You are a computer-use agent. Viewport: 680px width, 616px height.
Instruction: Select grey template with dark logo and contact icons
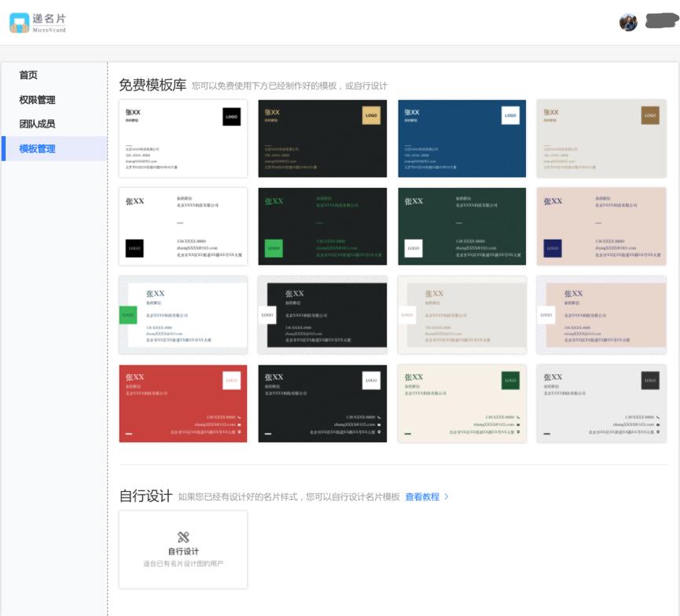[x=601, y=404]
